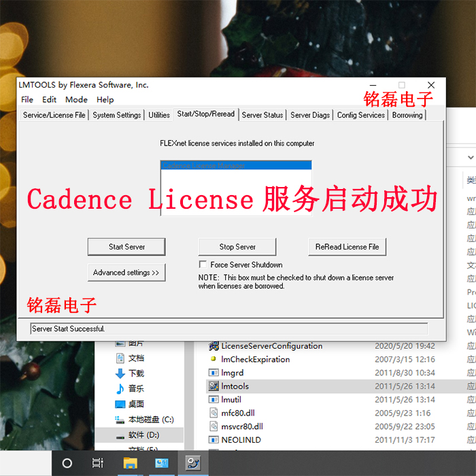
Task: Open Advanced settings >> button
Action: pyautogui.click(x=126, y=272)
